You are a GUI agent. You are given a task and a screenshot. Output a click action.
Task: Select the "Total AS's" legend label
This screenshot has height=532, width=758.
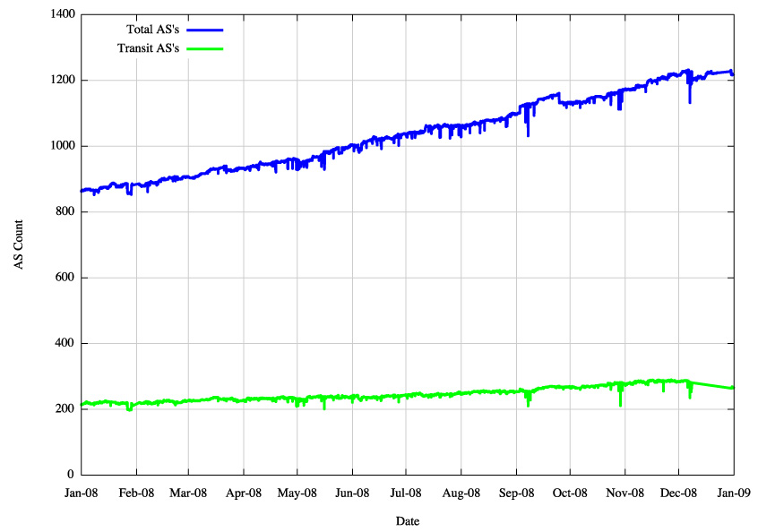click(153, 30)
